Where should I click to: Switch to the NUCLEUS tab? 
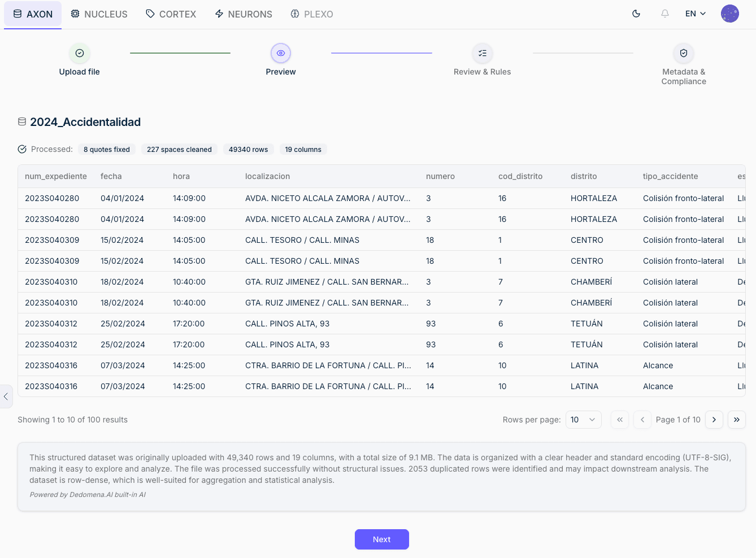click(x=99, y=14)
